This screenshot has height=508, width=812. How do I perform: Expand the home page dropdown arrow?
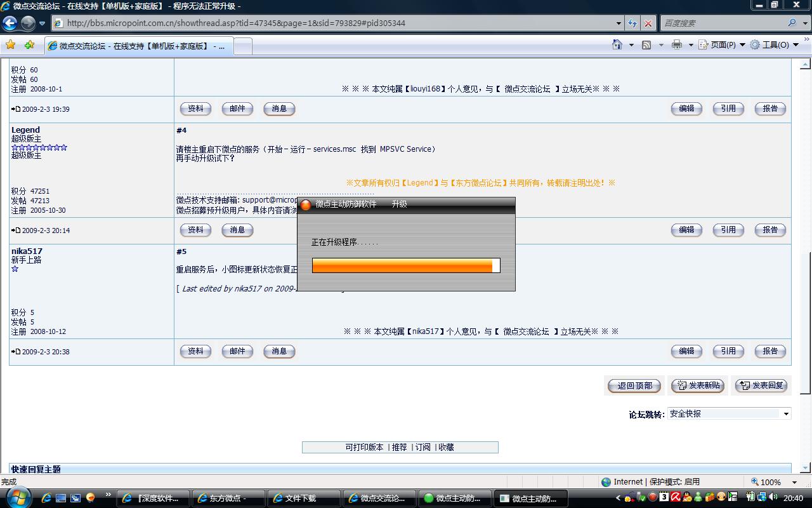point(631,45)
